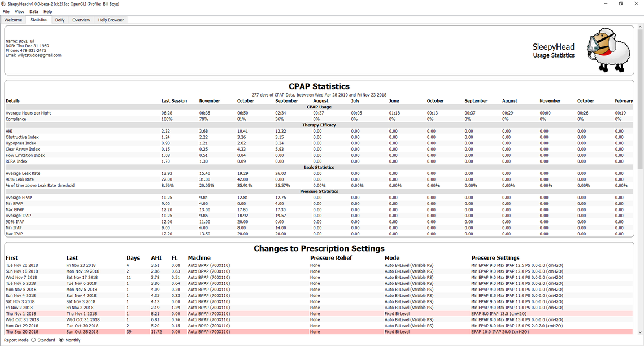The width and height of the screenshot is (644, 346).
Task: Click the 'June' column header
Action: [394, 101]
